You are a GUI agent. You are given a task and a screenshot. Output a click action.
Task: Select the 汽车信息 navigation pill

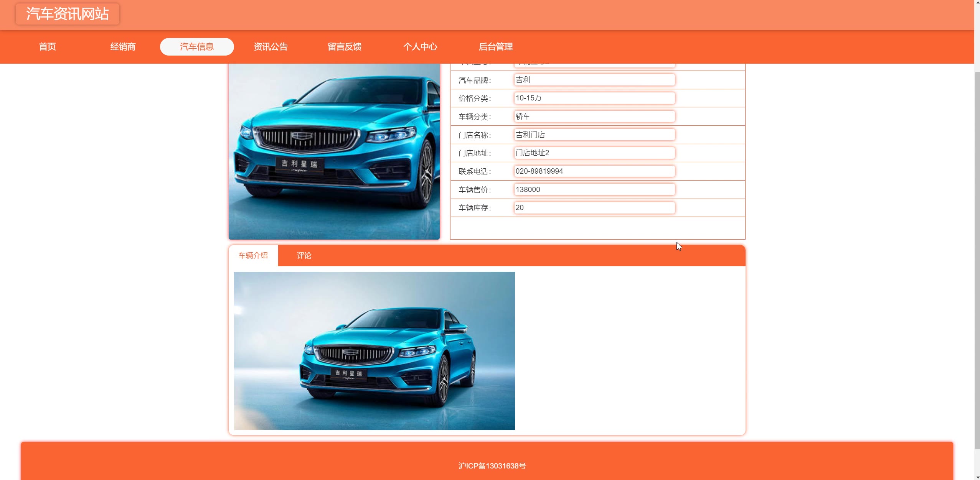[x=197, y=47]
